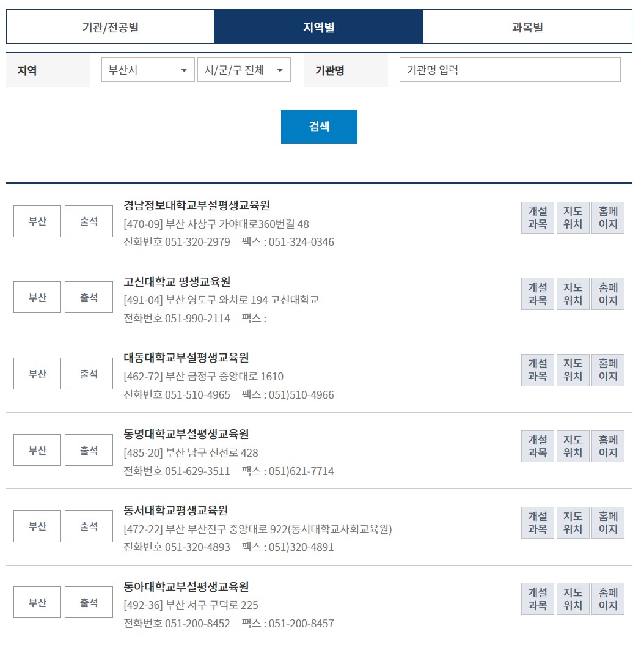Open 개설과목 for 경남정보대학교부설평생교육원
The image size is (644, 645).
pyautogui.click(x=537, y=216)
